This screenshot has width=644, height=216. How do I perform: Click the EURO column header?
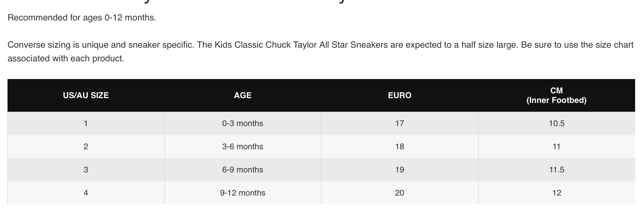pyautogui.click(x=400, y=95)
